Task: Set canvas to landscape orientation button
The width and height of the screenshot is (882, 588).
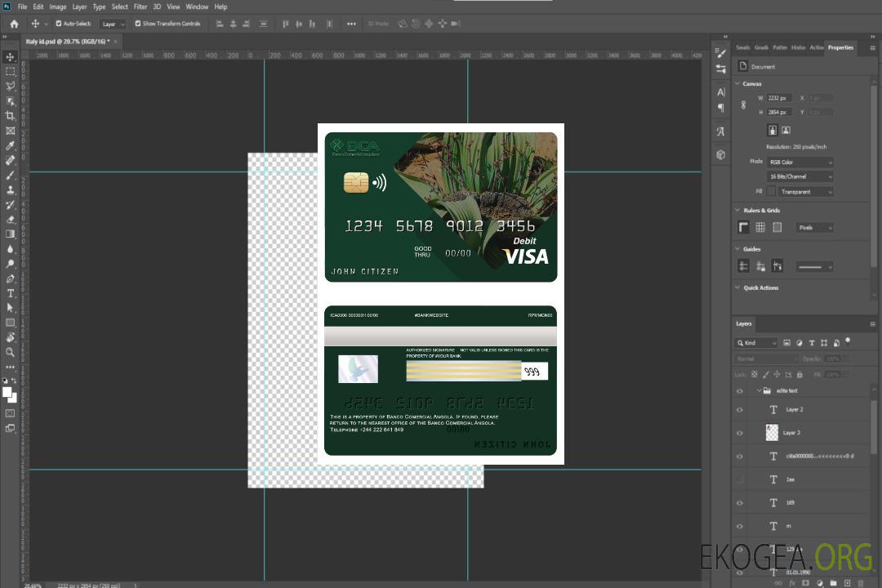Action: click(786, 130)
